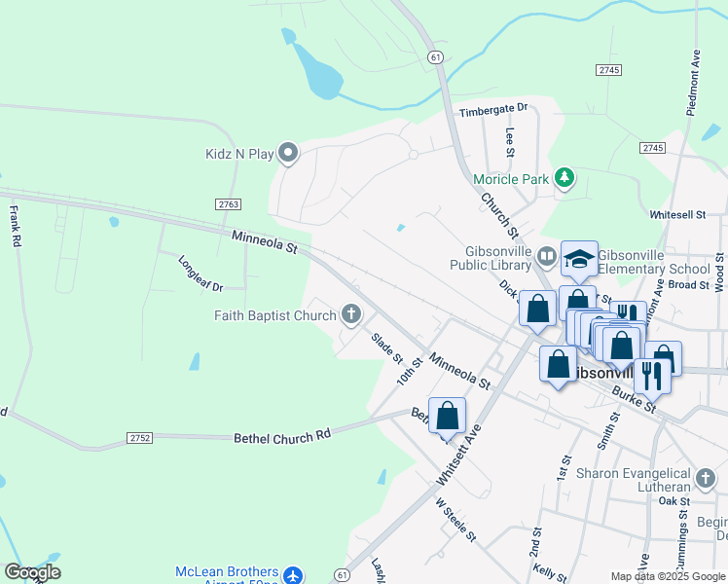Click the Frank Rd street label
Viewport: 728px width, 584px height.
pyautogui.click(x=16, y=226)
